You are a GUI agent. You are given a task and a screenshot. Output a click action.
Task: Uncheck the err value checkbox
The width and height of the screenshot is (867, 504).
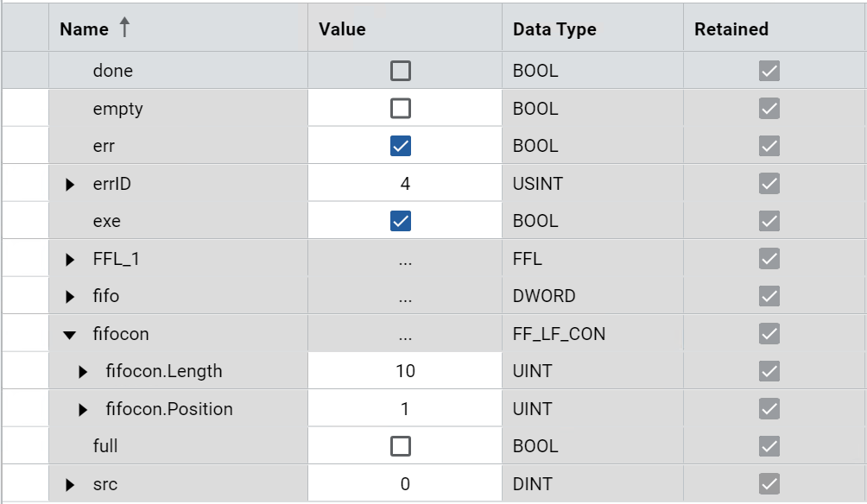(x=401, y=146)
